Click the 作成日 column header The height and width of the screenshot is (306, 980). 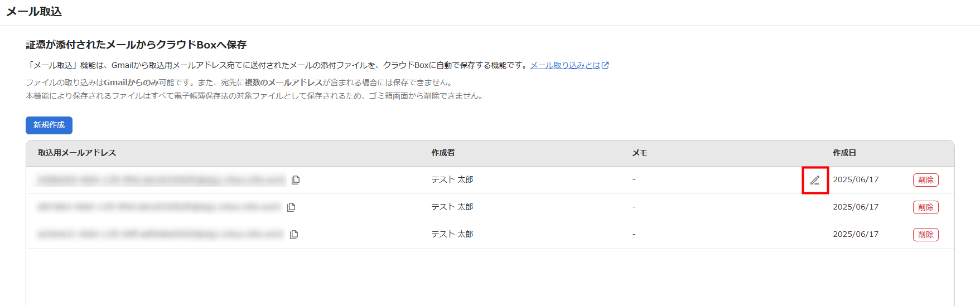point(844,153)
